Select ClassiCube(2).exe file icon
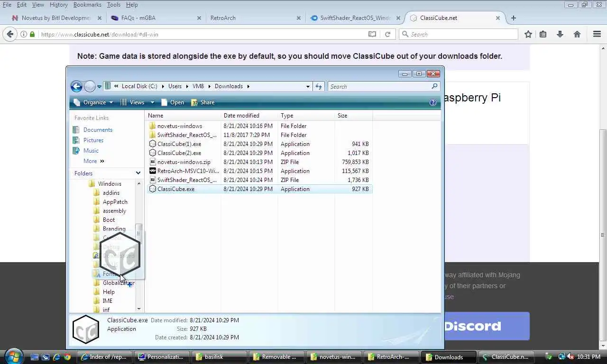The width and height of the screenshot is (607, 364). 152,153
